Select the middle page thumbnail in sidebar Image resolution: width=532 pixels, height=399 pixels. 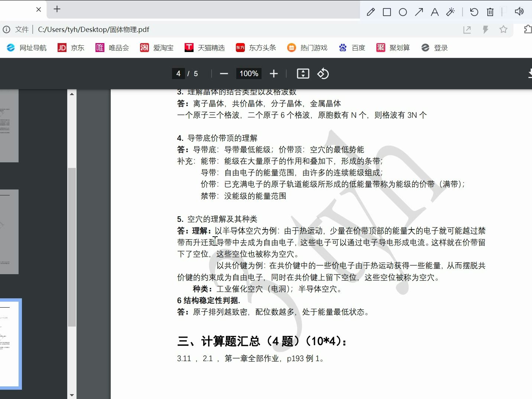tap(9, 232)
